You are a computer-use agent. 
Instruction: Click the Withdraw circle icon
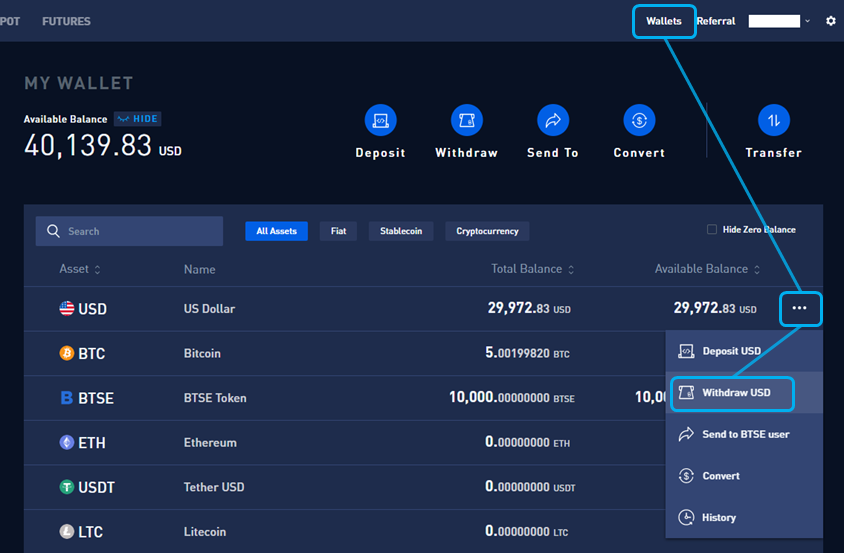click(x=467, y=120)
